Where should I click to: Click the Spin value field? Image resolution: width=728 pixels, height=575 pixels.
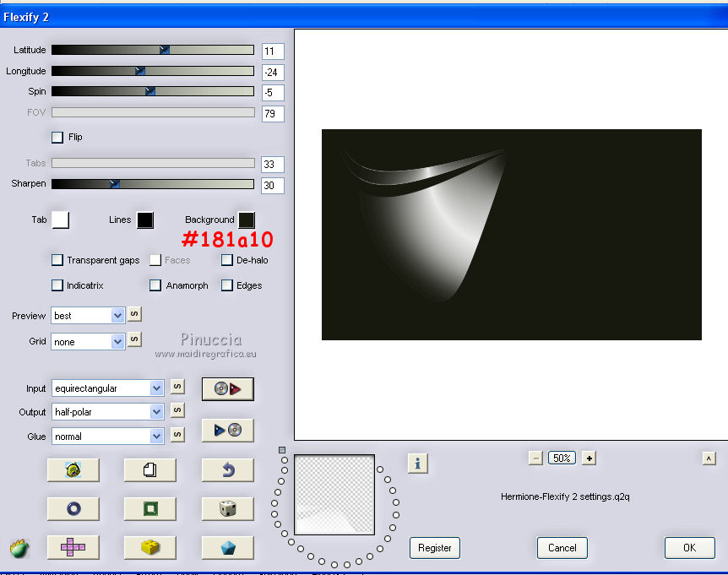pyautogui.click(x=273, y=92)
